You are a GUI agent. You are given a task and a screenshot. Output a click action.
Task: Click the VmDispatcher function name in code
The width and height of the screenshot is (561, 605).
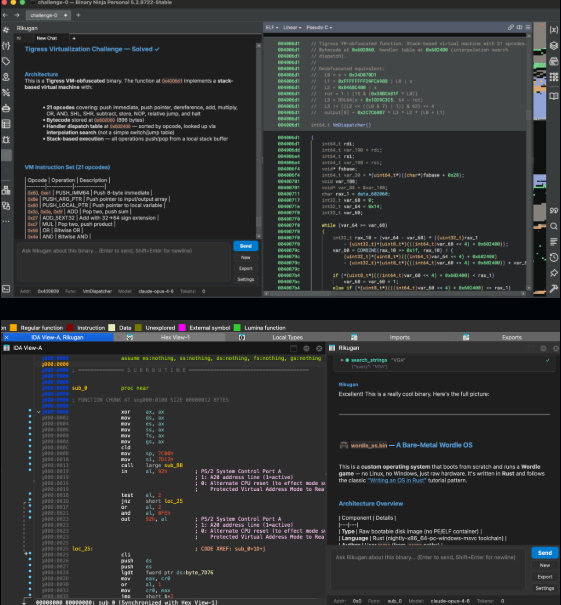coord(351,125)
